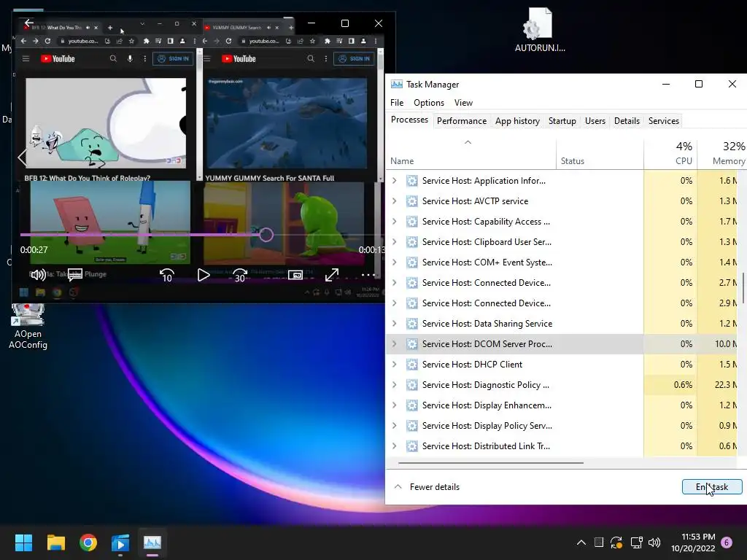This screenshot has height=560, width=747.
Task: Open system volume tray icon
Action: (x=654, y=542)
